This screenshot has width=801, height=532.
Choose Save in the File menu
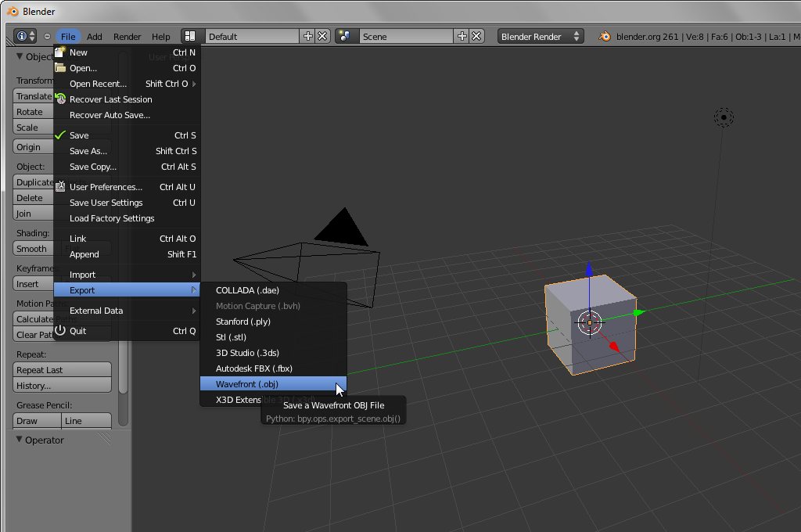(x=127, y=135)
